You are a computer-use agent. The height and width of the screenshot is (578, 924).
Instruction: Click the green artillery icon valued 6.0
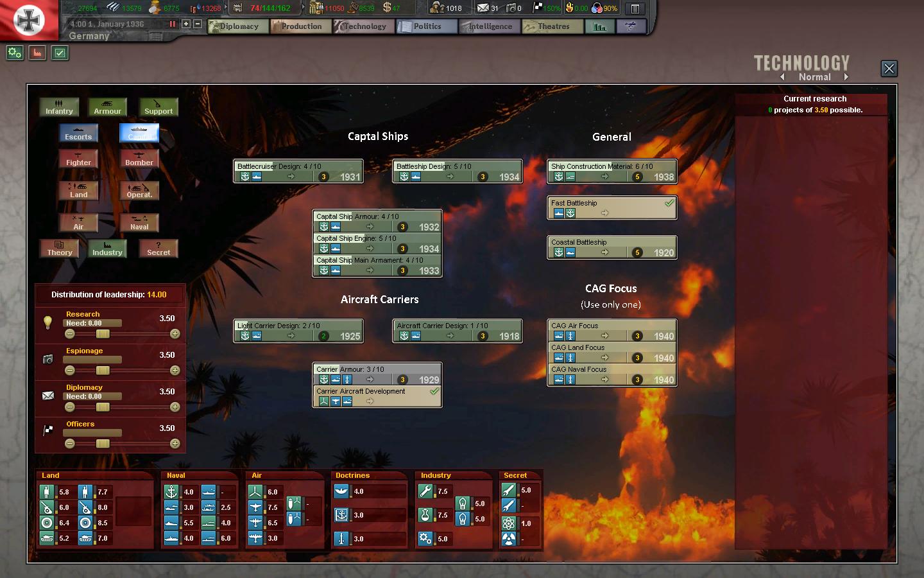tap(47, 507)
